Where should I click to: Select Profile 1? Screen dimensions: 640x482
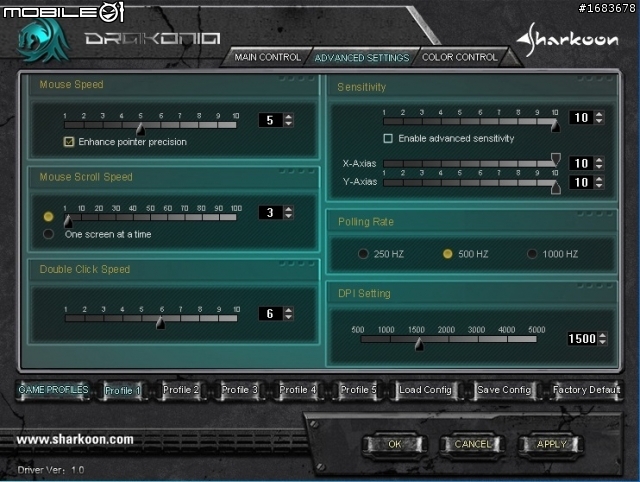[122, 391]
